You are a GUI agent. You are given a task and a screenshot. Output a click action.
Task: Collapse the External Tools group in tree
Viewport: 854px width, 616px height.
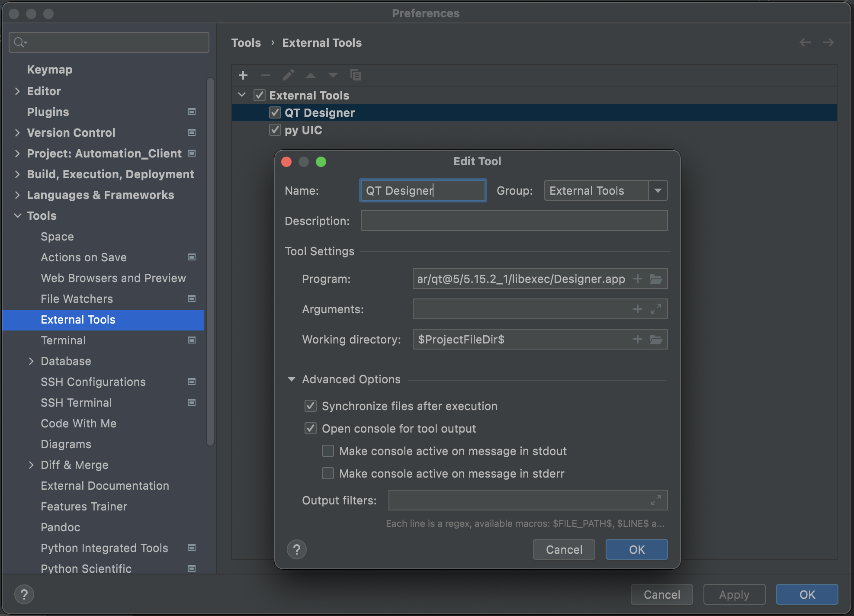tap(242, 95)
